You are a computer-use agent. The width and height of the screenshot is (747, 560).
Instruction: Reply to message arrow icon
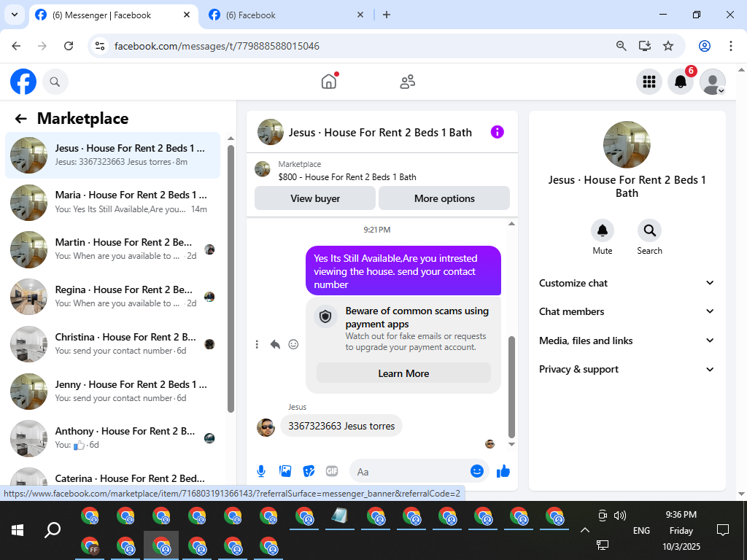click(275, 344)
